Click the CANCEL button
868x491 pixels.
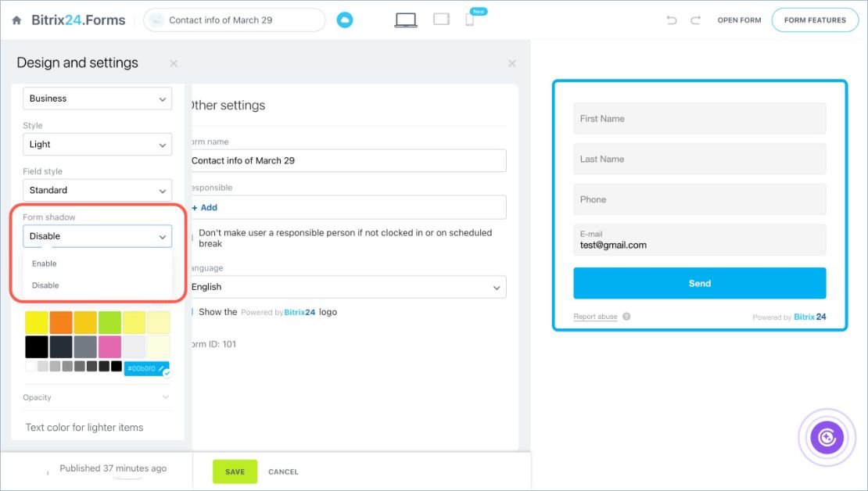click(x=283, y=471)
